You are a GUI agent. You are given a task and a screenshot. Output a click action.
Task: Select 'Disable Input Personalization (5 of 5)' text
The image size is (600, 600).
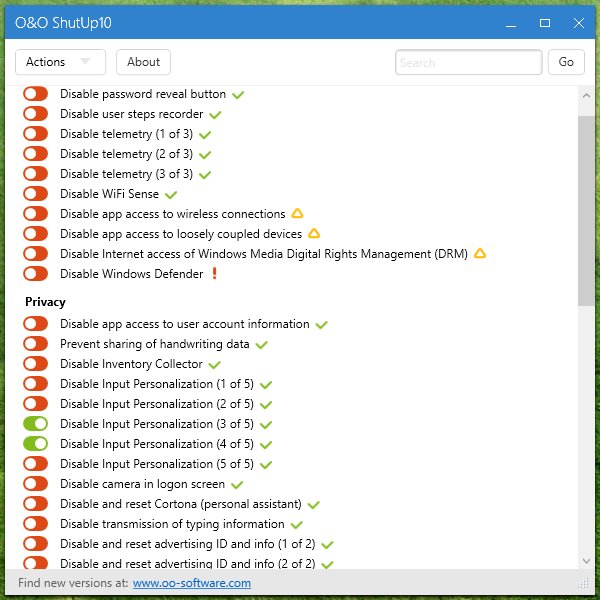pos(157,464)
